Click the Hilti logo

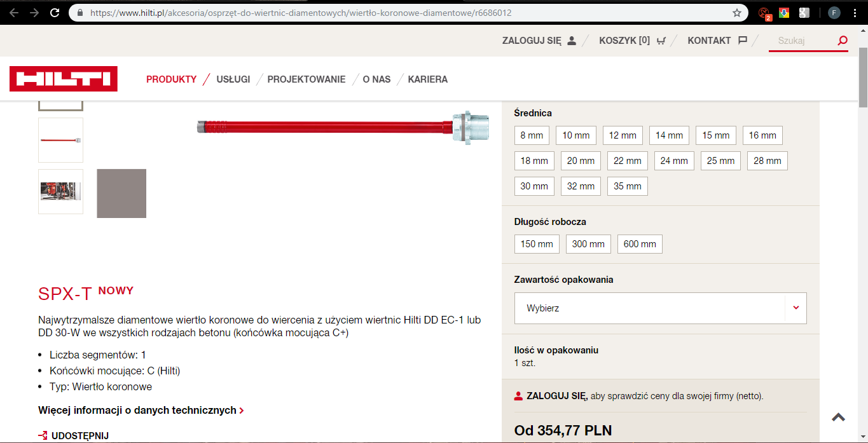(64, 79)
